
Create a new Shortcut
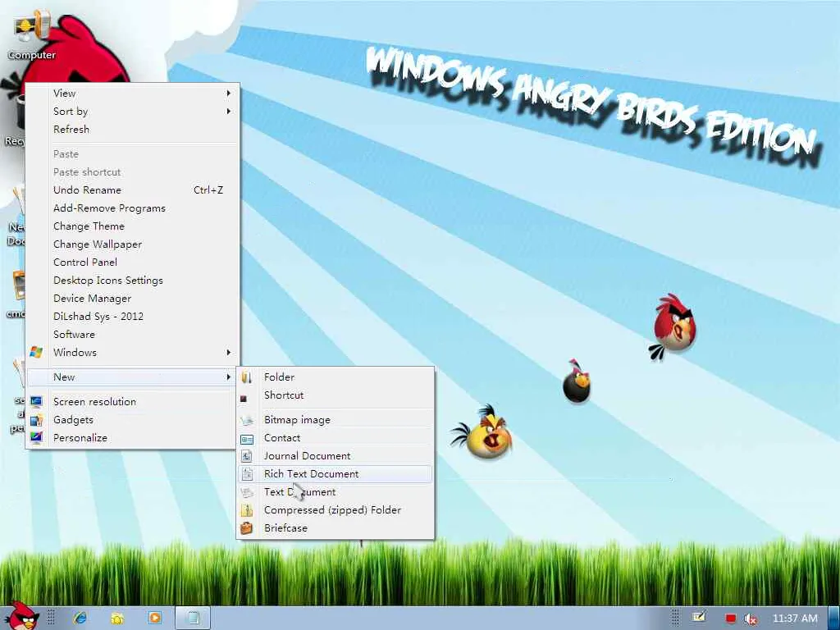click(x=336, y=395)
